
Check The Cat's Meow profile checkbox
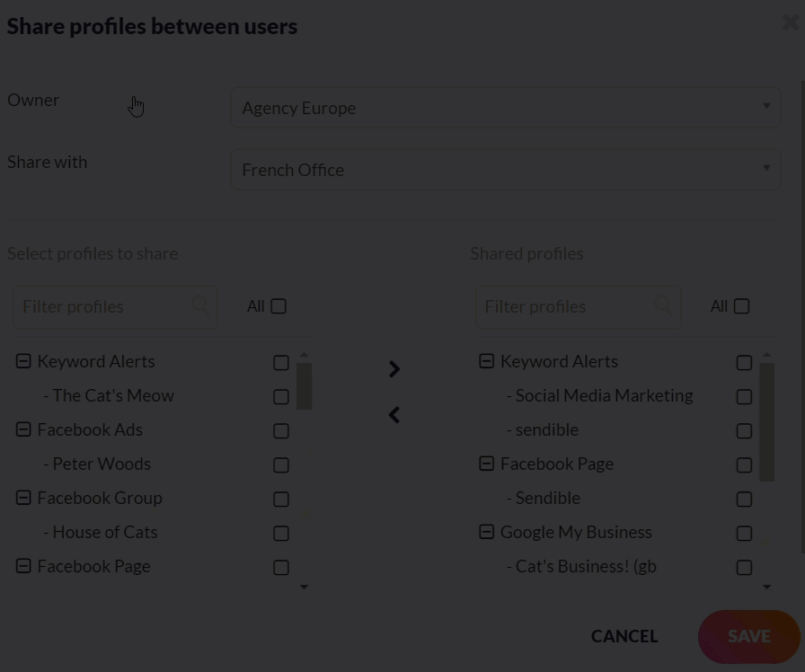[x=281, y=396]
